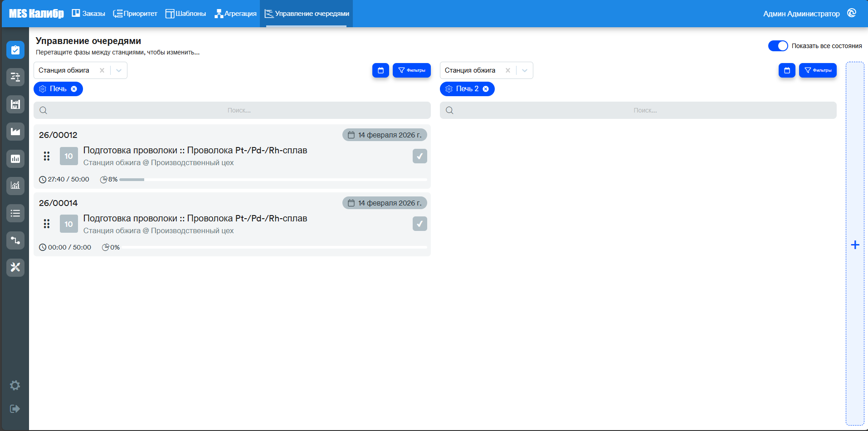Check the completion box for order 26/00012
This screenshot has height=431, width=868.
point(420,156)
